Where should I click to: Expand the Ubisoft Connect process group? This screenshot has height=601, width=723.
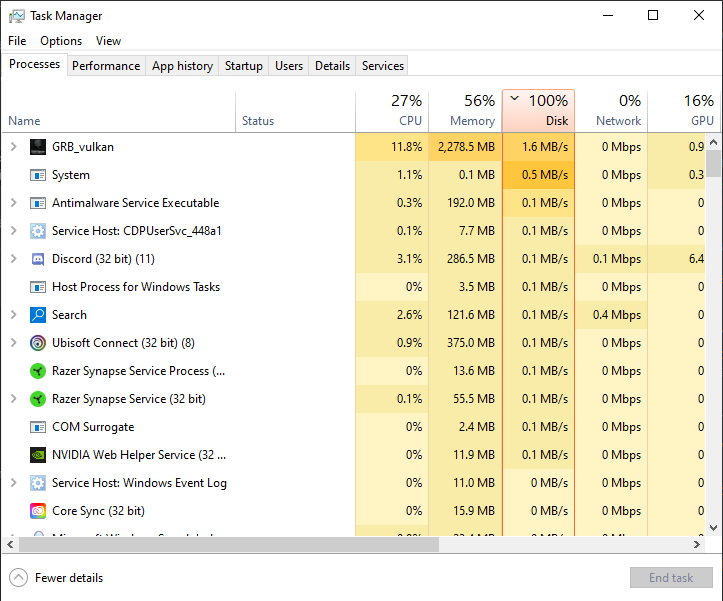[13, 343]
